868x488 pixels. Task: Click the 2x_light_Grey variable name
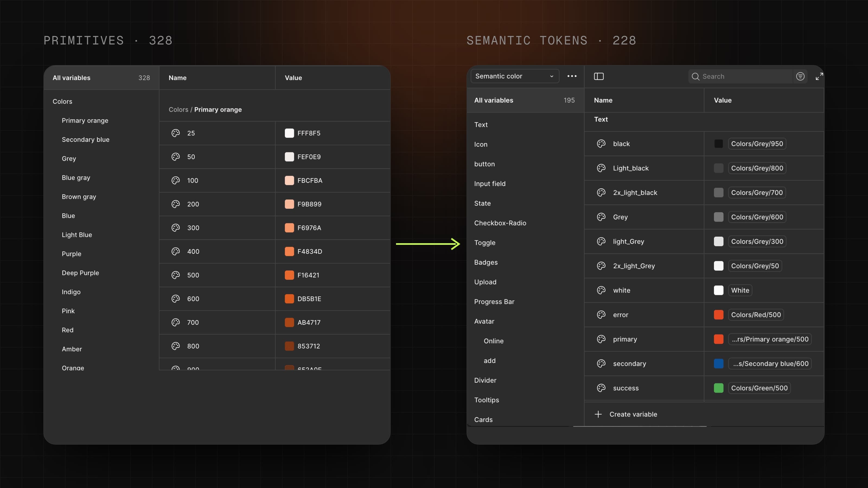[634, 266]
